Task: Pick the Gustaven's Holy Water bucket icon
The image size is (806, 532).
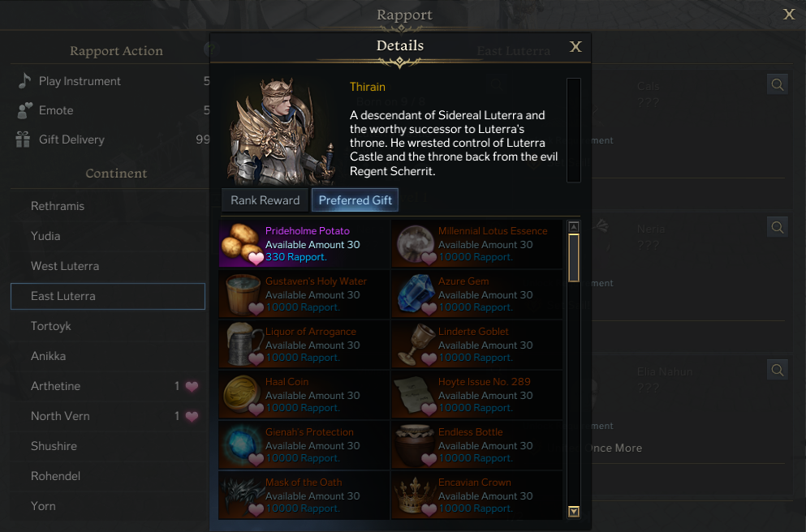Action: [241, 294]
